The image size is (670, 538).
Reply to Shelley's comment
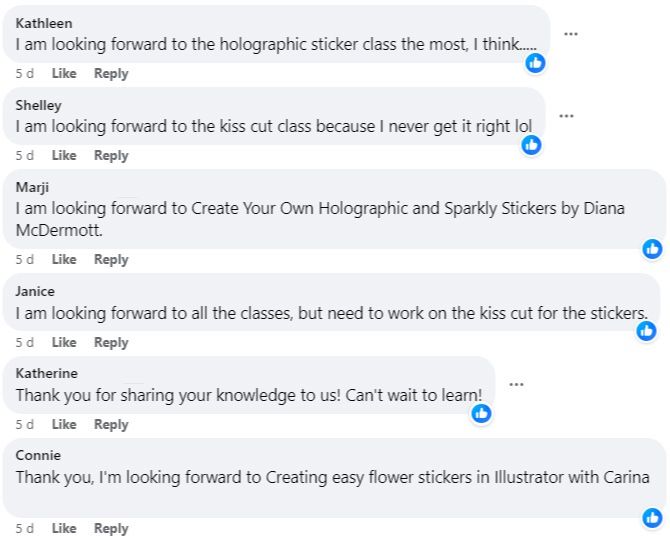(111, 155)
